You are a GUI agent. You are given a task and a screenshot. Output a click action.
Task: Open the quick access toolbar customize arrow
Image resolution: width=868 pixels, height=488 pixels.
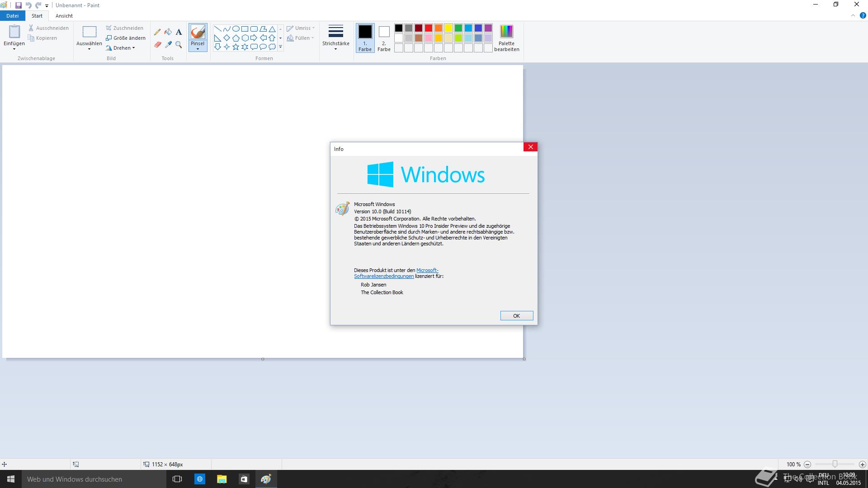click(x=47, y=5)
